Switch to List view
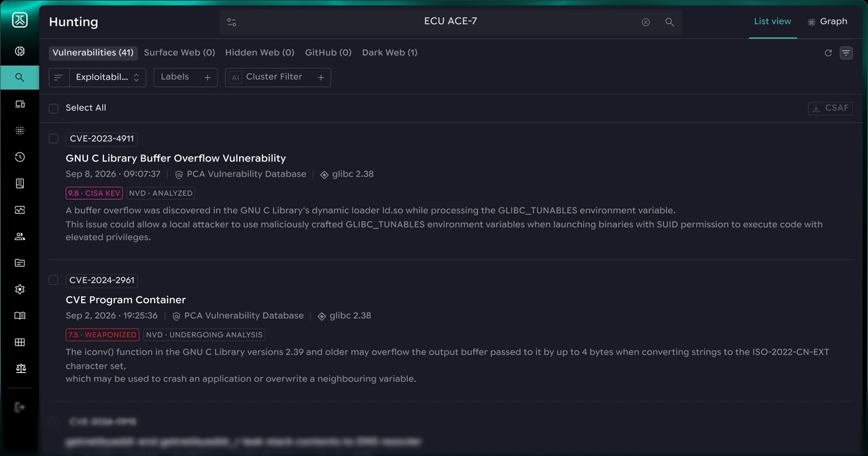The height and width of the screenshot is (456, 868). coord(772,22)
